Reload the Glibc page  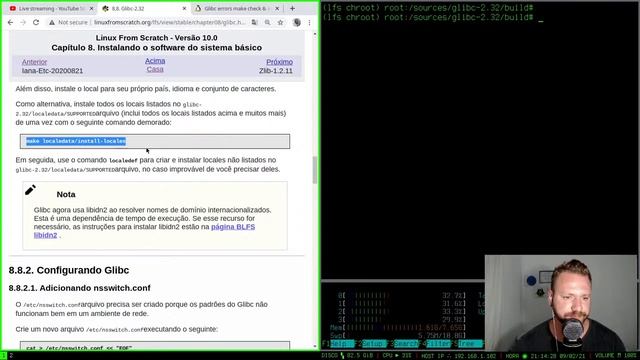point(36,22)
